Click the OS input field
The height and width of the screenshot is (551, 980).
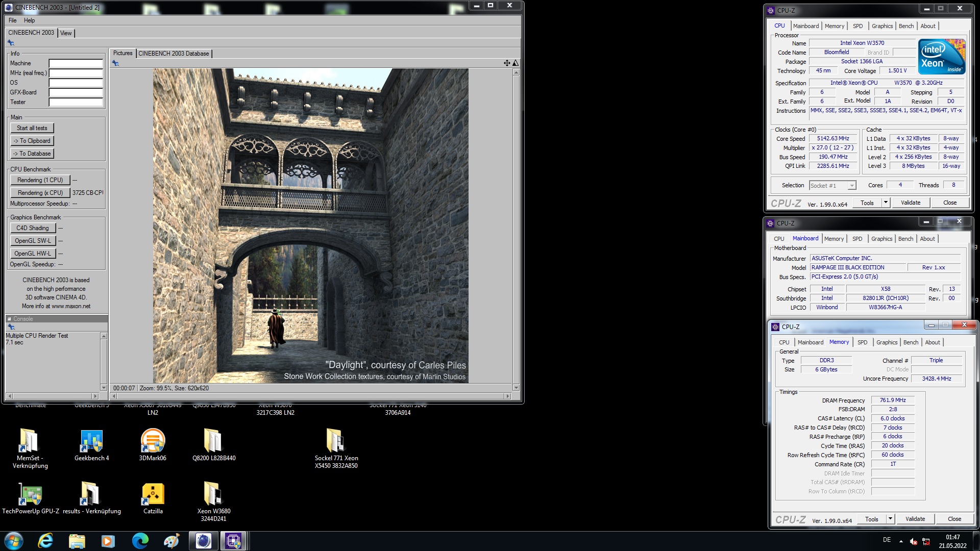pos(76,83)
